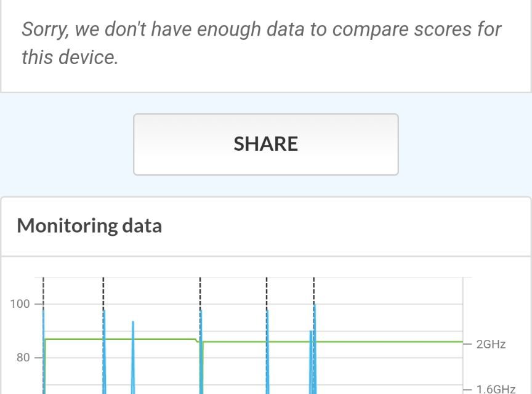Image resolution: width=532 pixels, height=394 pixels.
Task: Click the tick mark beside the 80 label
Action: pos(39,357)
